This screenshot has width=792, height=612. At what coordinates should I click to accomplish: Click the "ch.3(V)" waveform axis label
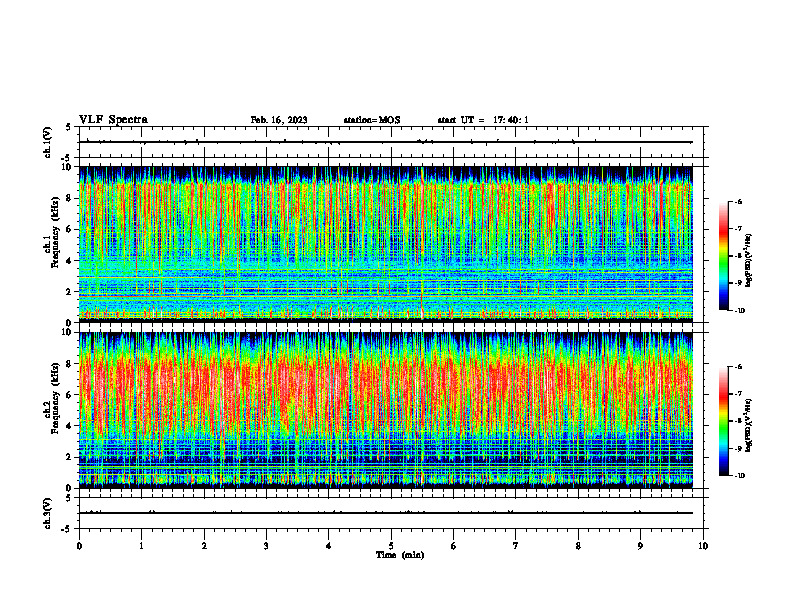coord(47,514)
